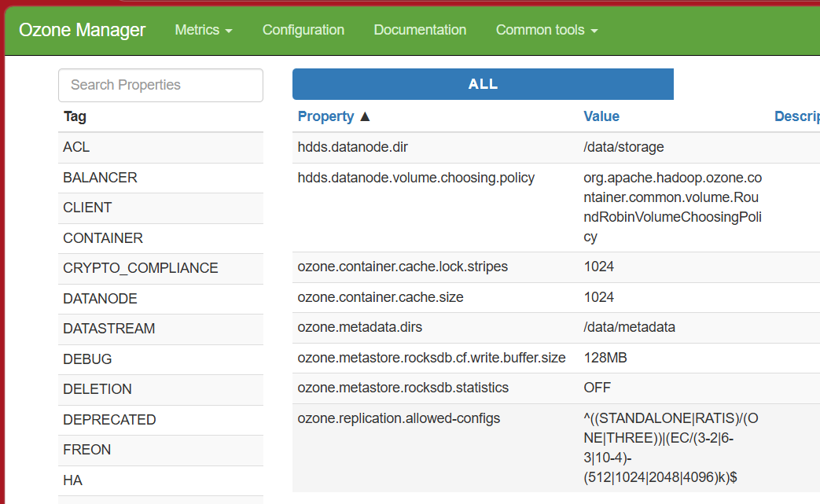The height and width of the screenshot is (504, 820).
Task: Focus the Search Properties field
Action: click(x=160, y=85)
